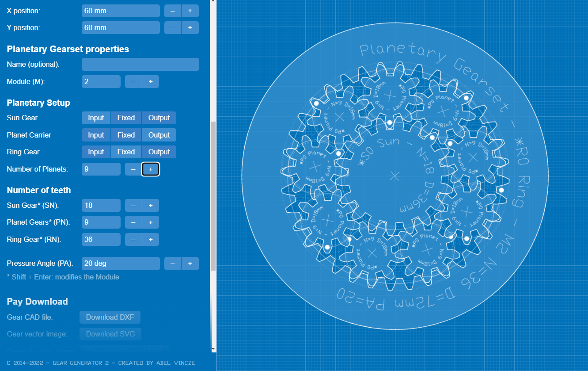Viewport: 588px width, 371px height.
Task: Raise Pressure Angle with plus button
Action: [x=190, y=264]
